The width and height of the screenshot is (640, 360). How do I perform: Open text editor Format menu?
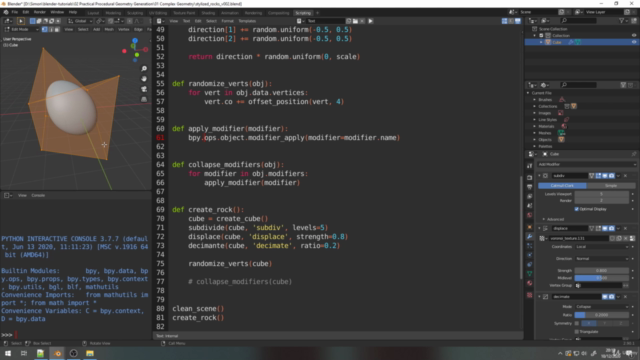227,21
